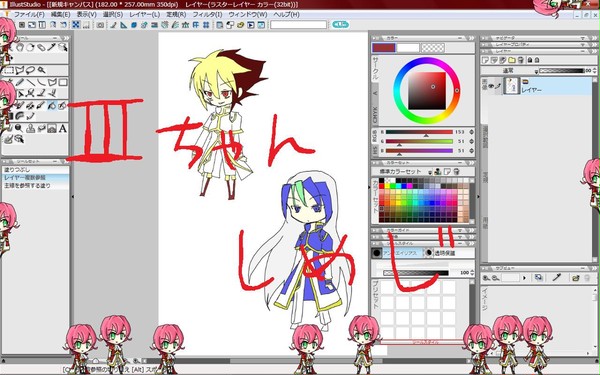Select the Text tool letter A
Screen dimensions: 600x375
point(63,129)
